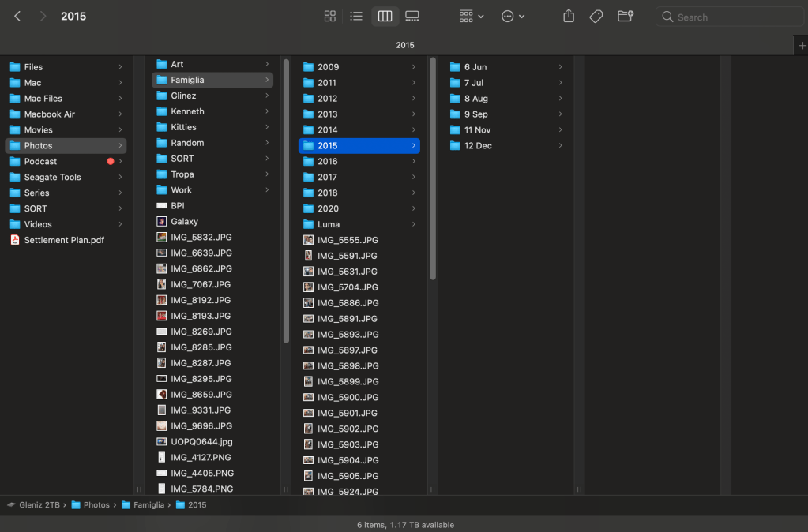Viewport: 808px width, 532px height.
Task: Open the Group By dropdown
Action: pos(472,17)
